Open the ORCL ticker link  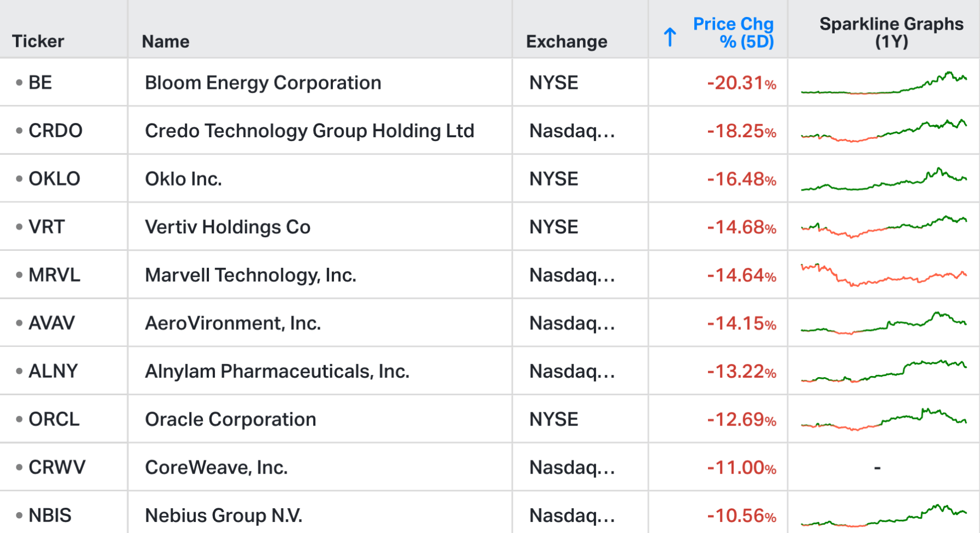(54, 419)
